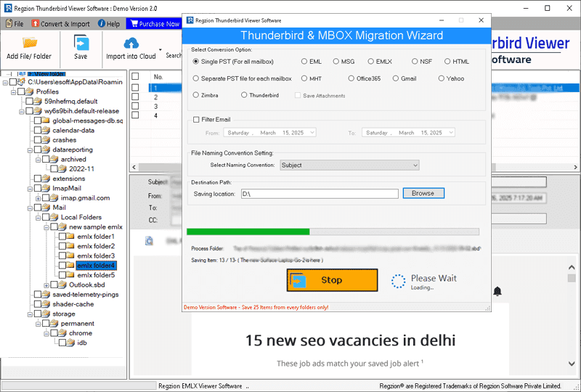The width and height of the screenshot is (581, 392).
Task: Expand the imap.gmail.com node
Action: tap(38, 198)
